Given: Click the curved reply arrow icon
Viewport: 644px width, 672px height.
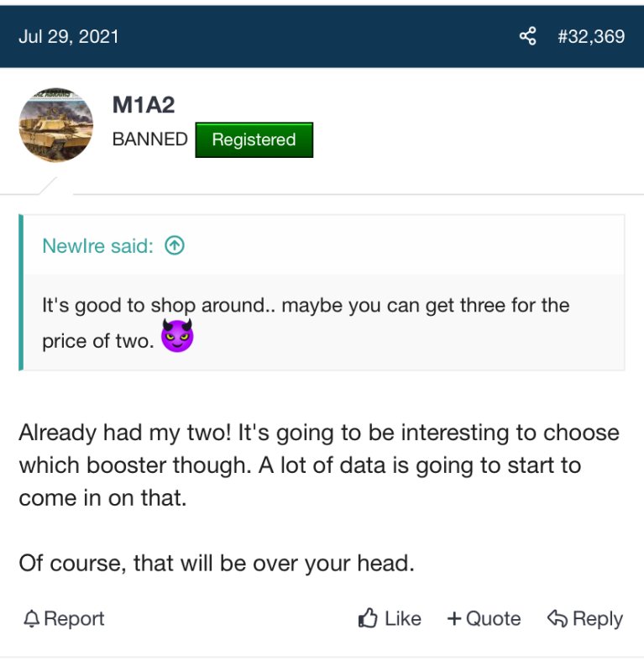Looking at the screenshot, I should pos(557,619).
